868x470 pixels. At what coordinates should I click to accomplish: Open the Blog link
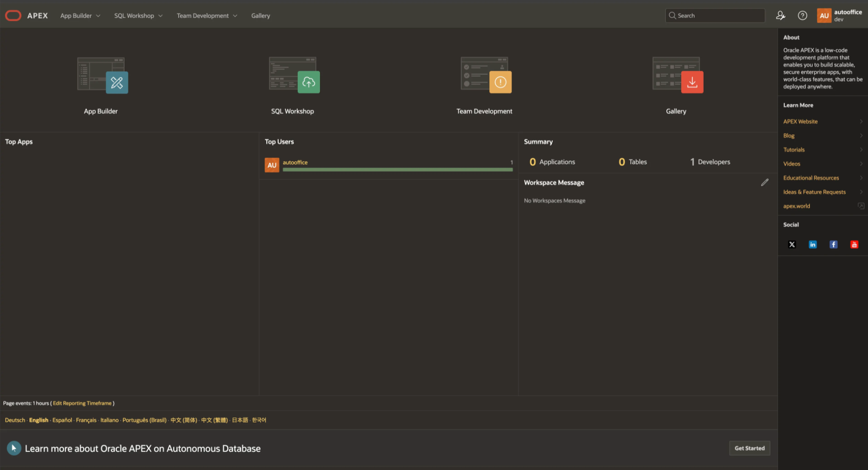pos(789,136)
